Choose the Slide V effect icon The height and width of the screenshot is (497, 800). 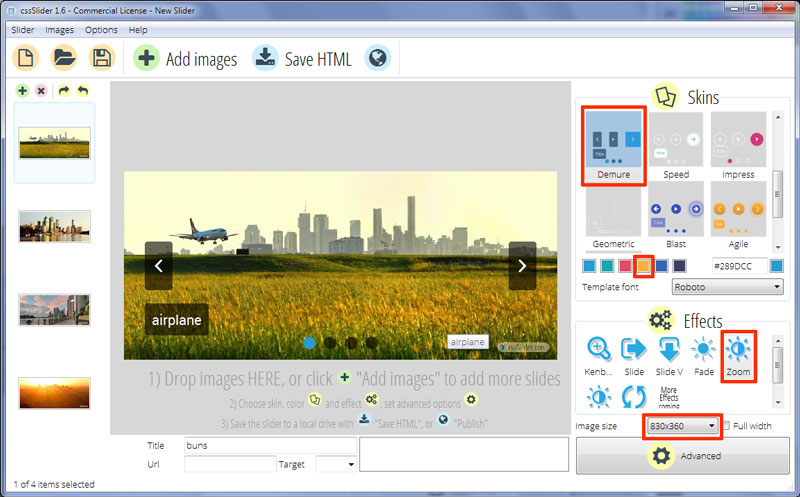tap(670, 349)
